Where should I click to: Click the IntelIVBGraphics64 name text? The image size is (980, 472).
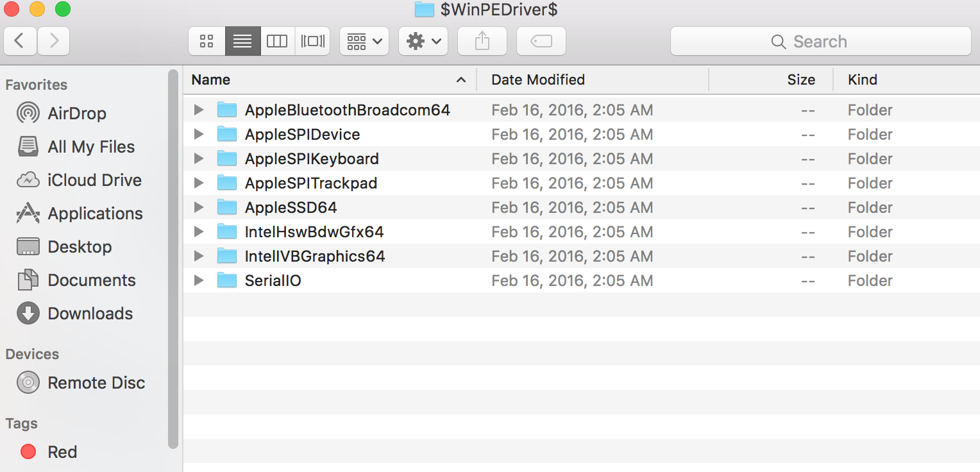(x=315, y=256)
